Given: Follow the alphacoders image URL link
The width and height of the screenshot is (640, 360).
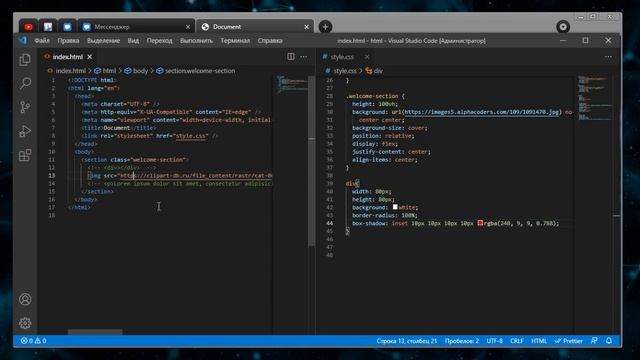Looking at the screenshot, I should (481, 112).
